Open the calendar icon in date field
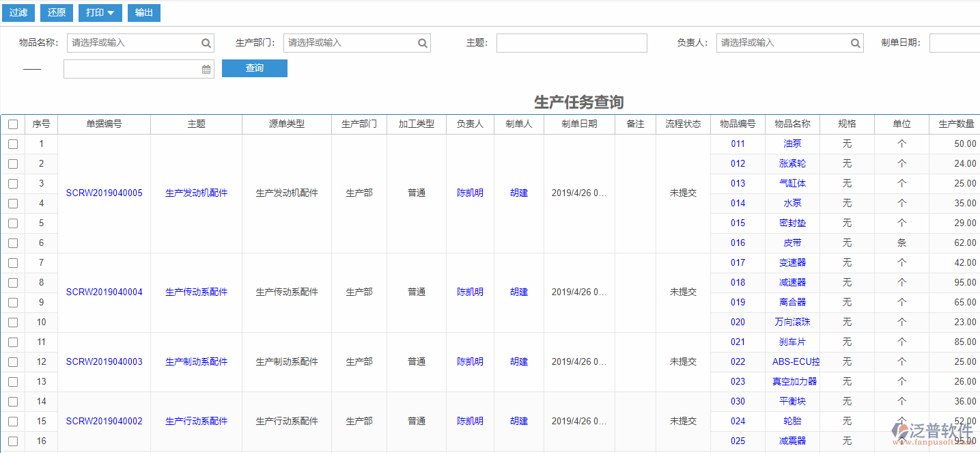980x453 pixels. (206, 69)
